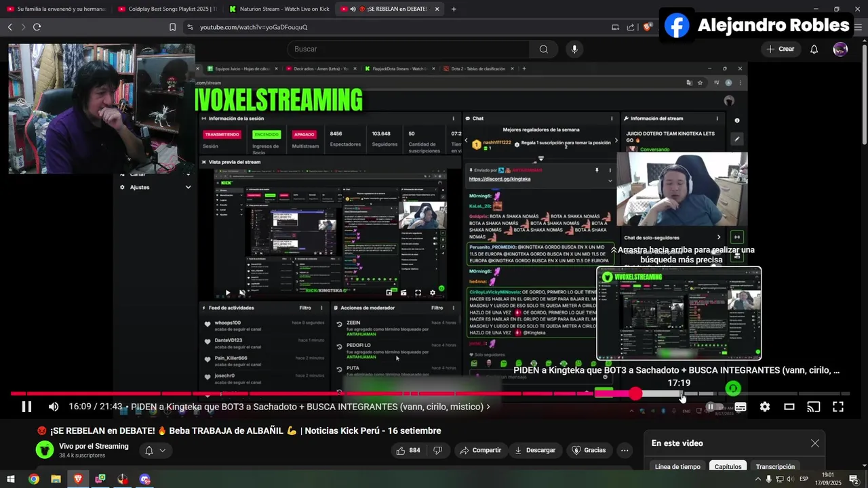Select the Capítulos tab
The width and height of the screenshot is (868, 488).
pyautogui.click(x=728, y=467)
